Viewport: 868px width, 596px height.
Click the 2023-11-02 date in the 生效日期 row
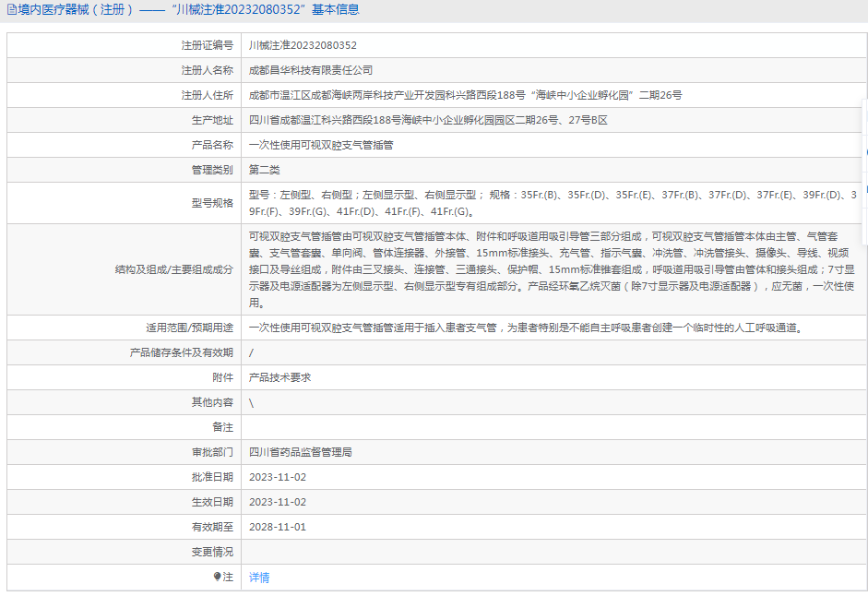(278, 503)
